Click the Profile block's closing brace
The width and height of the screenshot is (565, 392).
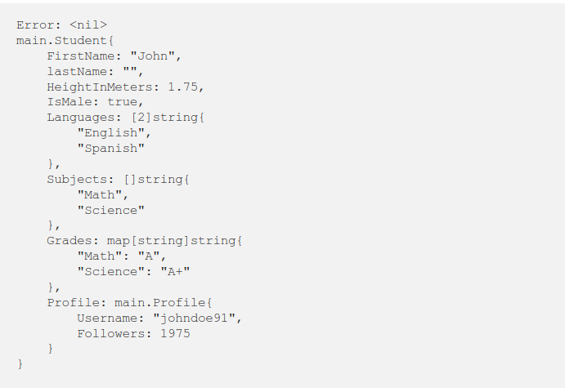[51, 349]
